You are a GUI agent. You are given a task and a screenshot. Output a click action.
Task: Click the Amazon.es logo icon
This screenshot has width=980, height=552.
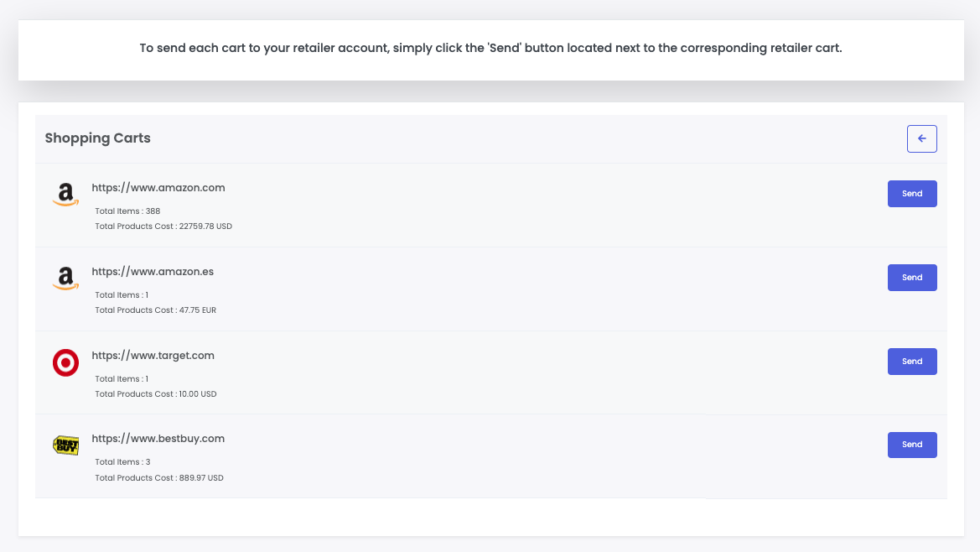[65, 279]
